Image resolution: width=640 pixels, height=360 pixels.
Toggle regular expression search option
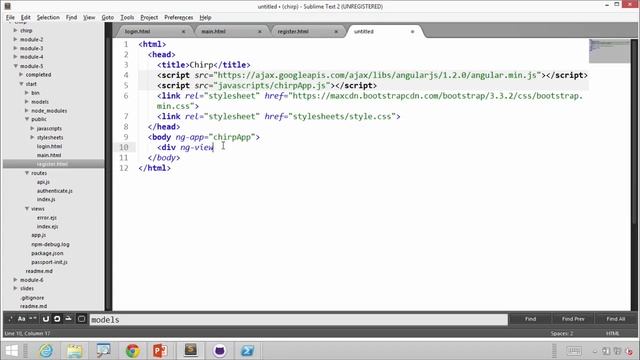pos(11,319)
